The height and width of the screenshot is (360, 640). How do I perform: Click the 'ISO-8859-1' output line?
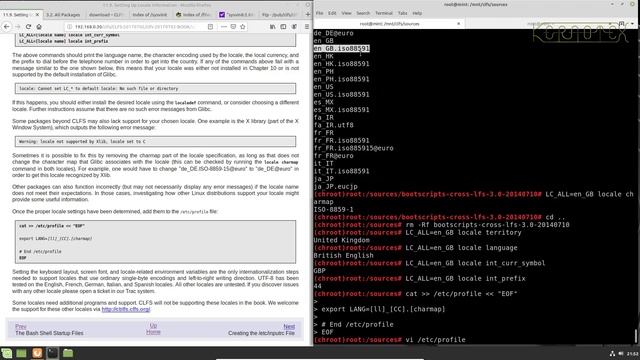tap(333, 209)
